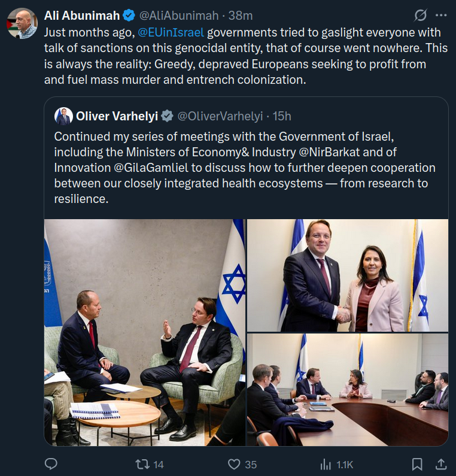Open the 38m timestamp link
This screenshot has height=476, width=456.
[241, 16]
